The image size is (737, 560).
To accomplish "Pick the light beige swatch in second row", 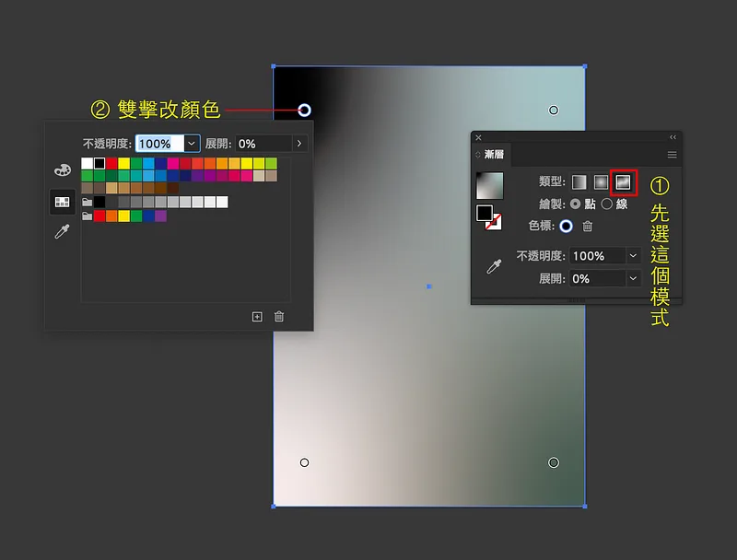I will [259, 176].
